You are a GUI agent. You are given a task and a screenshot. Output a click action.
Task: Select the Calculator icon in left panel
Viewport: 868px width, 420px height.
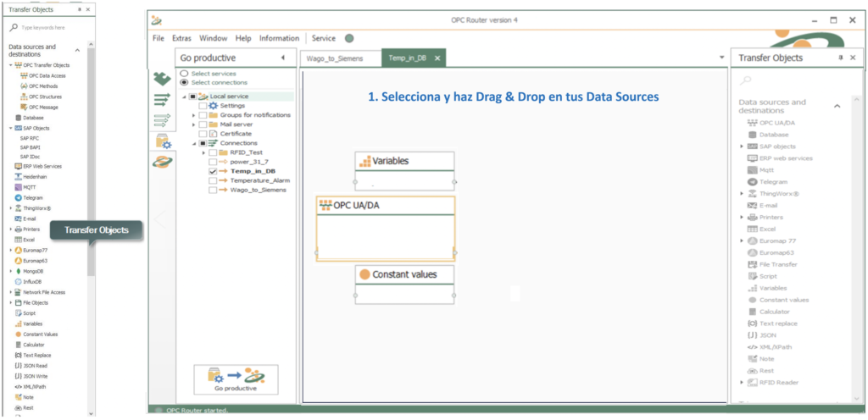point(19,345)
